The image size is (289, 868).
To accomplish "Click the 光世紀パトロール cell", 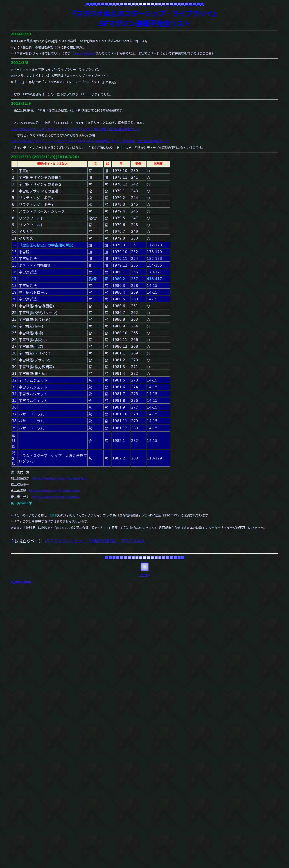I will pyautogui.click(x=52, y=292).
